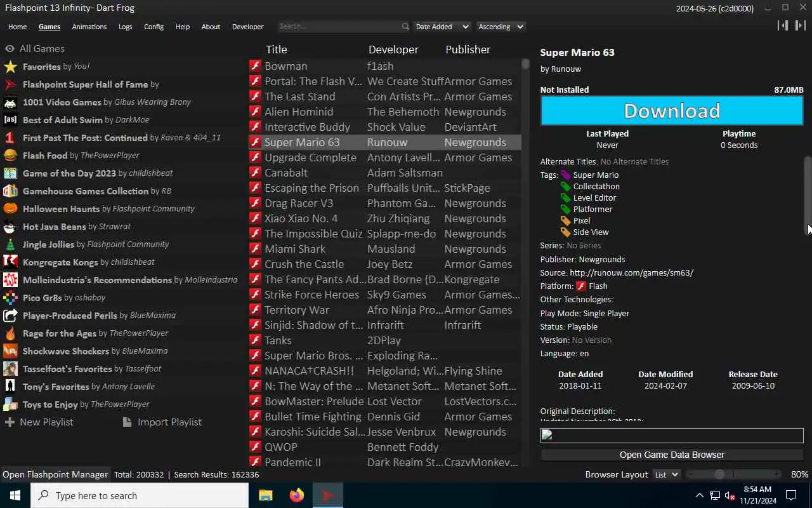Click the Molleindustria's Recommendations icon
This screenshot has height=508, width=812.
coord(10,280)
